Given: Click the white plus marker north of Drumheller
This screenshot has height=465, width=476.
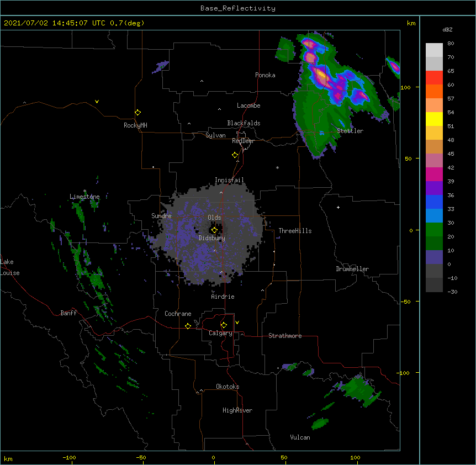Looking at the screenshot, I should pos(338,207).
